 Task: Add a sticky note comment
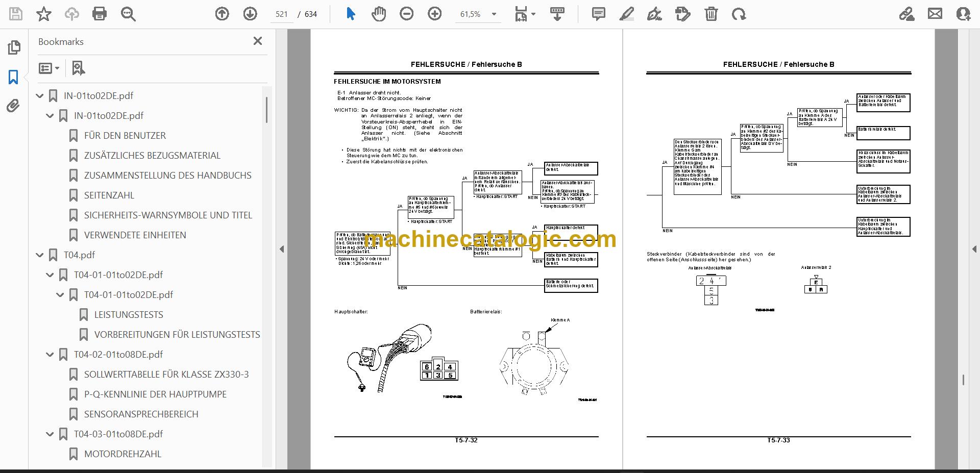(598, 14)
